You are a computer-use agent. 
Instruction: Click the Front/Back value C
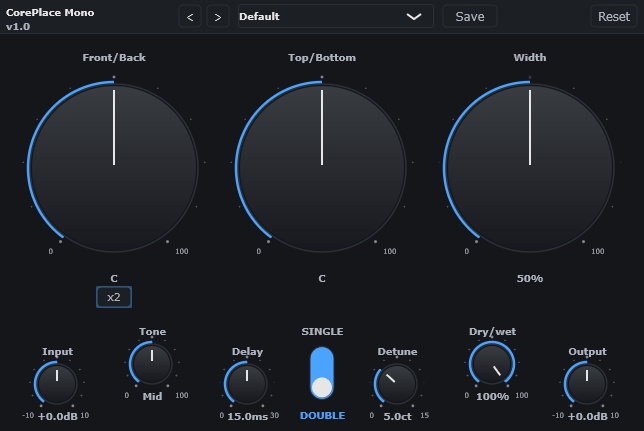114,279
